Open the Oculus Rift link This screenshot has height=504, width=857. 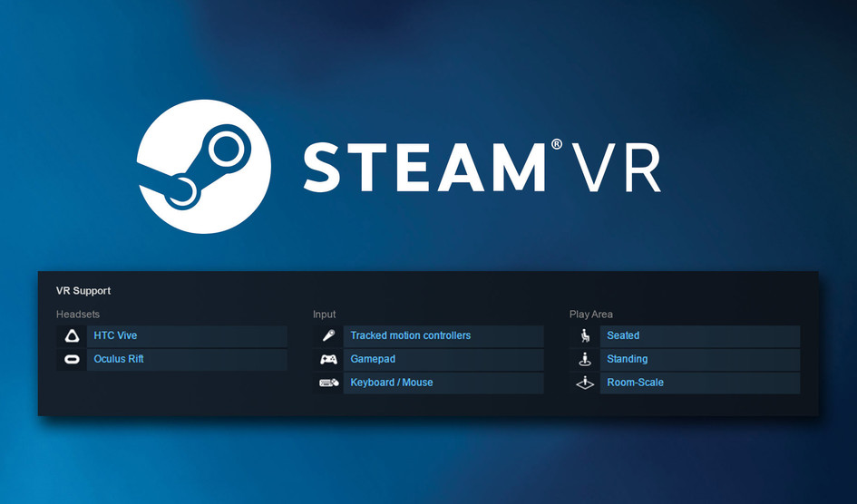tap(187, 359)
